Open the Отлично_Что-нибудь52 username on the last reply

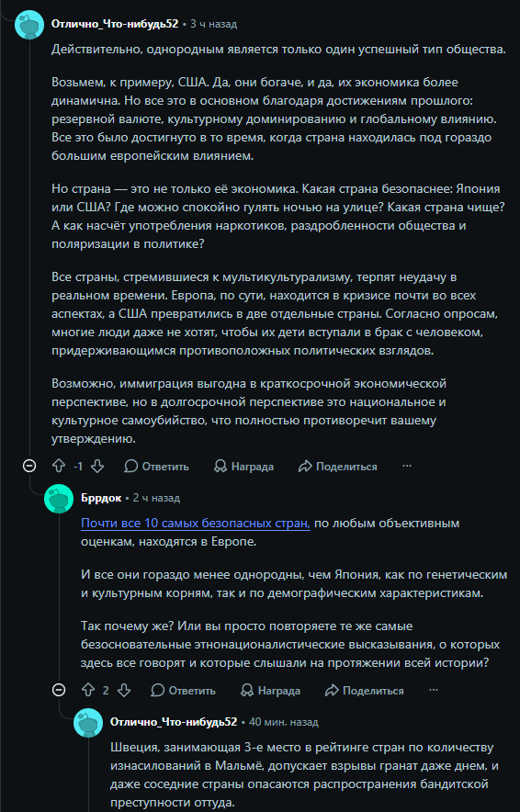click(x=174, y=722)
